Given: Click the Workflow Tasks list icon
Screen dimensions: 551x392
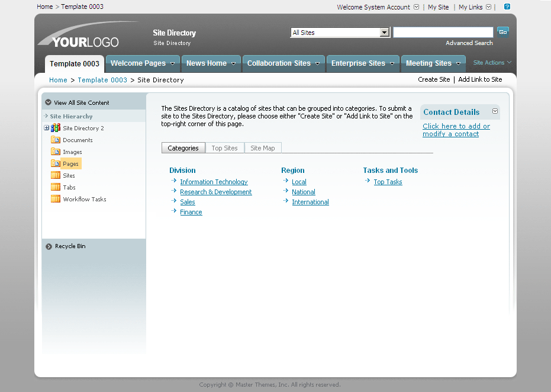Looking at the screenshot, I should click(x=56, y=200).
